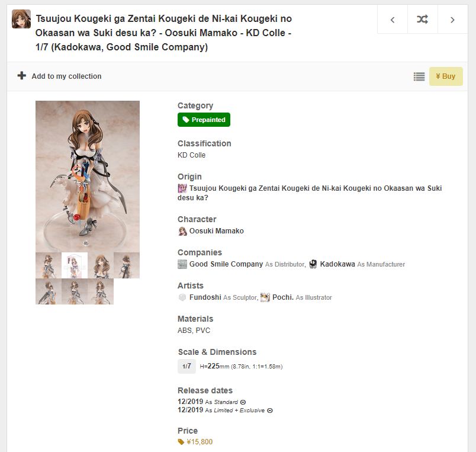Expand Standard release date details

(x=243, y=402)
